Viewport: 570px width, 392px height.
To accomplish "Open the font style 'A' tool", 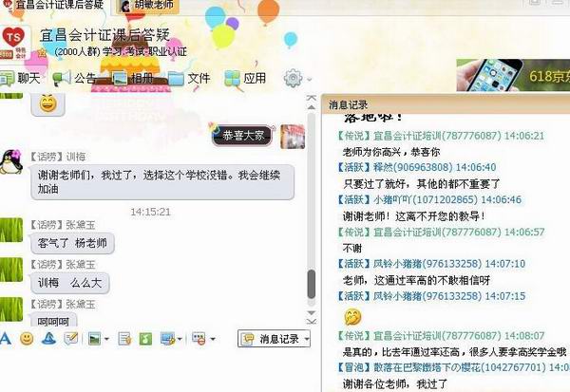I will [x=6, y=339].
